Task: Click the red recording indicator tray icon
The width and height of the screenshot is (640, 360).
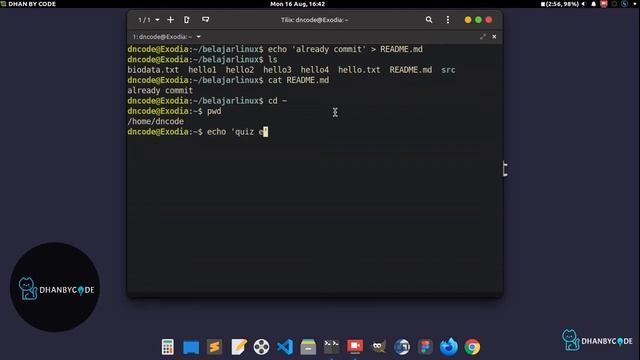Action: [604, 4]
